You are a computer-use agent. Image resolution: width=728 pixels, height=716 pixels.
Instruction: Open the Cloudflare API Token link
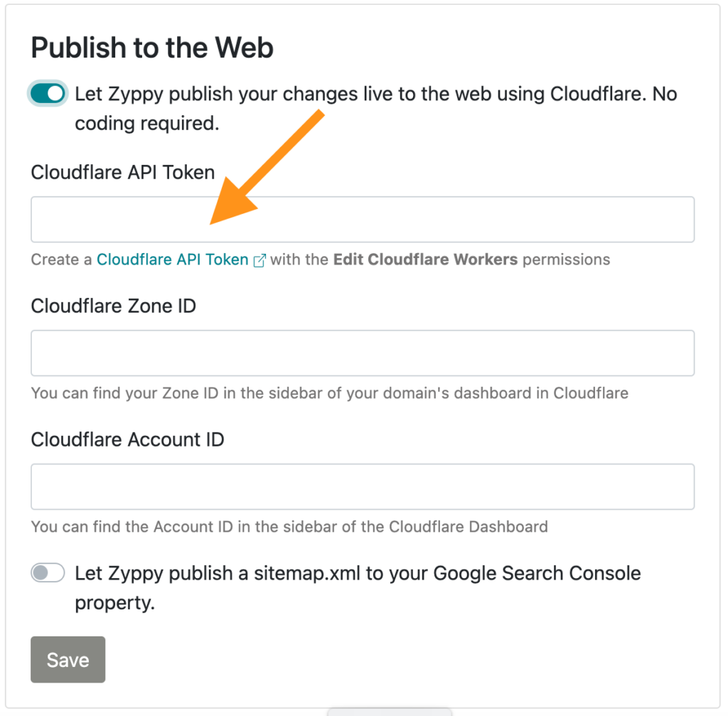click(x=172, y=259)
